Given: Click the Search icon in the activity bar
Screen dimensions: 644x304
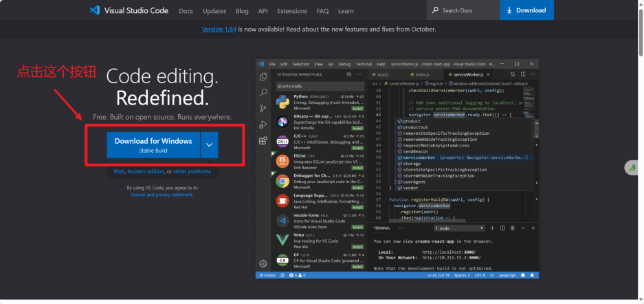Looking at the screenshot, I should coord(263,93).
